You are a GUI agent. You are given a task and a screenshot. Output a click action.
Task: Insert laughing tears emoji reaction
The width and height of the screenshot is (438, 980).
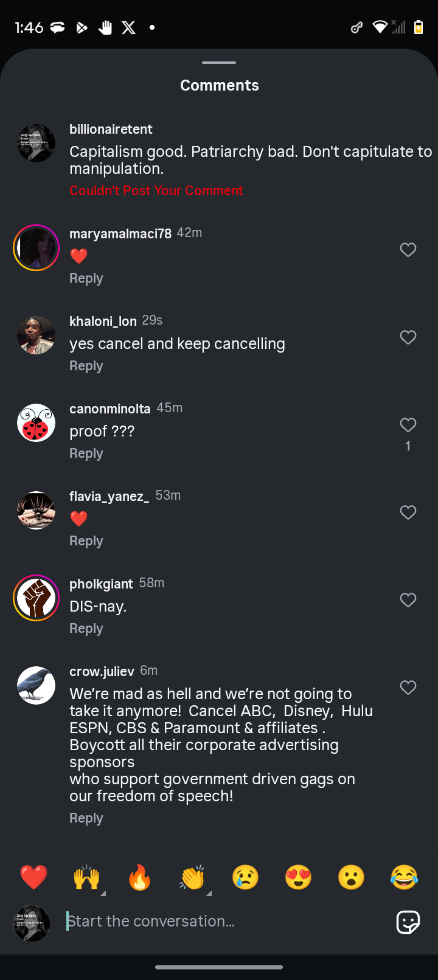click(404, 877)
